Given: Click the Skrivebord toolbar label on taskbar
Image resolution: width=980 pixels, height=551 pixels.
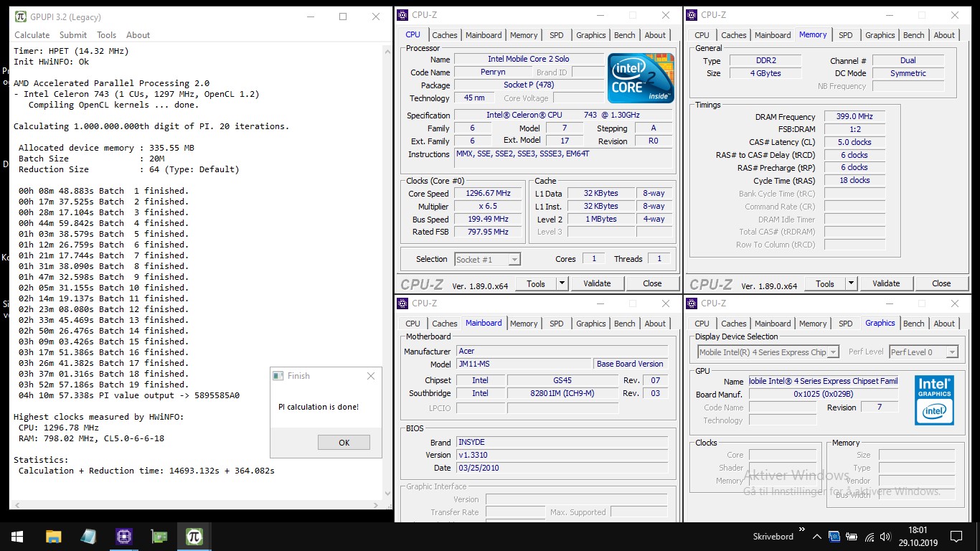Looking at the screenshot, I should pos(773,536).
